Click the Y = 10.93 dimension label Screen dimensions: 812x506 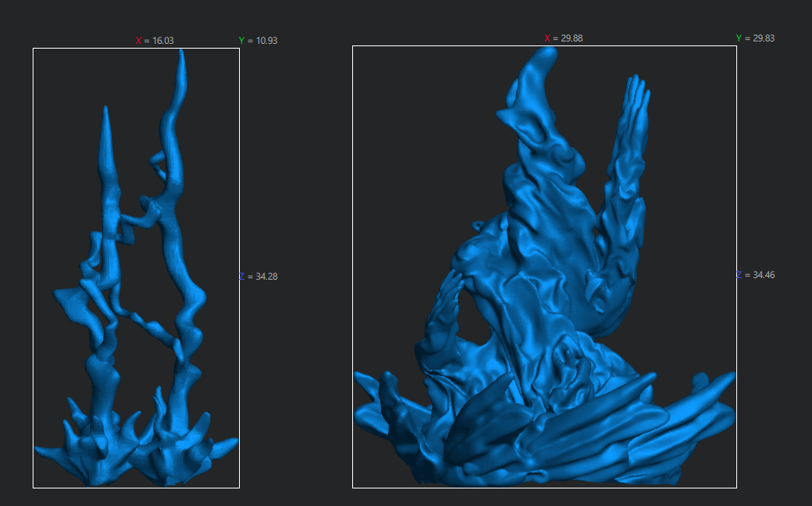[x=257, y=40]
